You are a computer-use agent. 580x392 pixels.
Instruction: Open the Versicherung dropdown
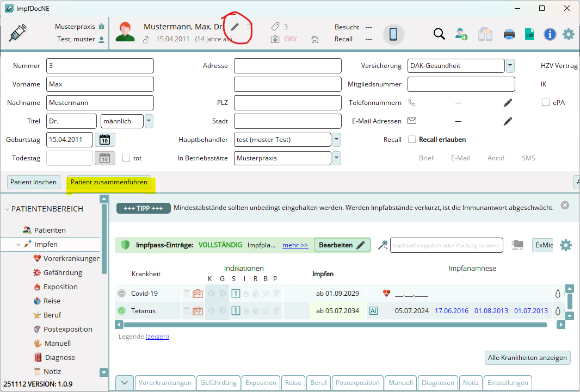click(x=510, y=66)
